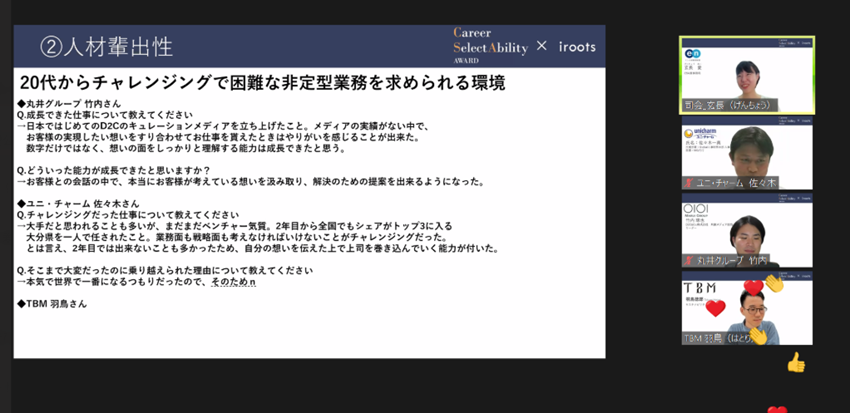
Task: Click Q.どういった能力が成長できたと思いますか？ line
Action: pos(113,170)
